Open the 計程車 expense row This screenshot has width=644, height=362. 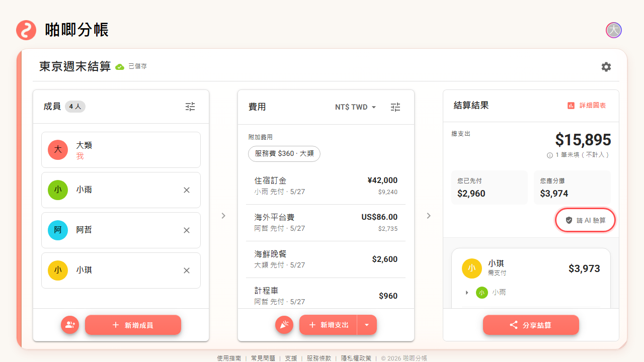[x=326, y=293]
